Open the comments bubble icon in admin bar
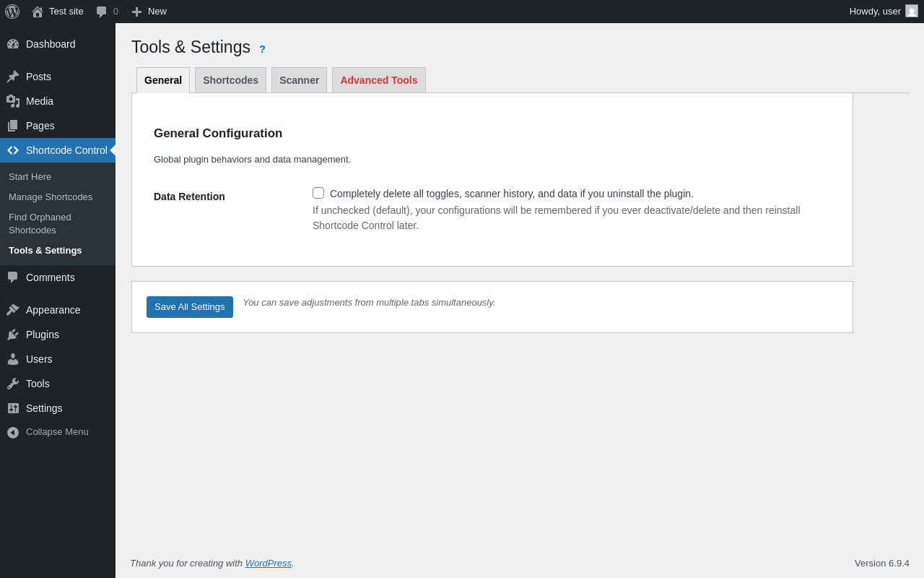 (101, 12)
